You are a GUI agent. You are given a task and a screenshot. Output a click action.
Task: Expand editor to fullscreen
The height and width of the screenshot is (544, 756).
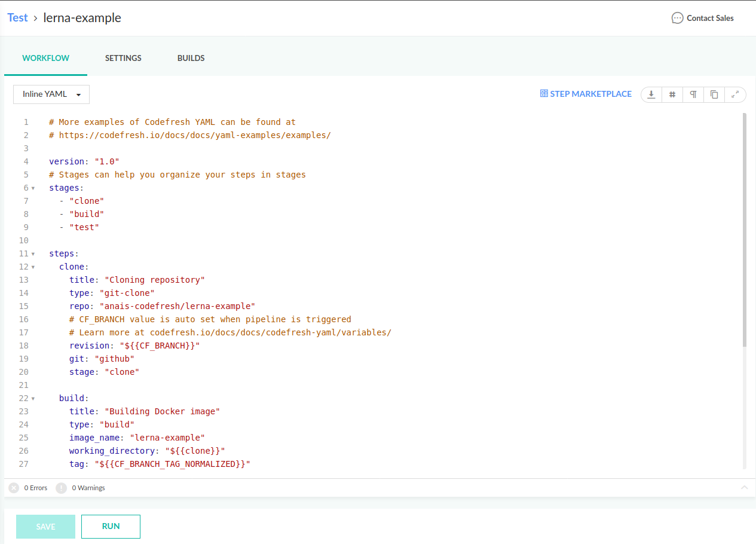click(x=735, y=94)
